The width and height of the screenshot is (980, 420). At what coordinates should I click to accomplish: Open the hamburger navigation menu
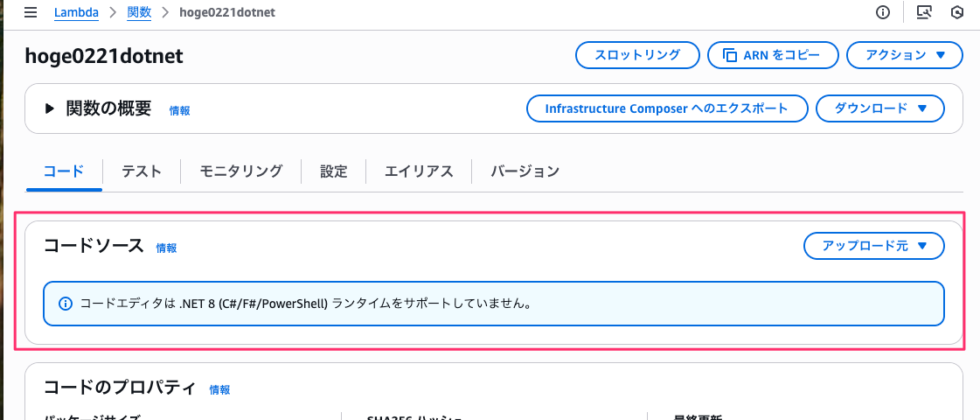[30, 12]
